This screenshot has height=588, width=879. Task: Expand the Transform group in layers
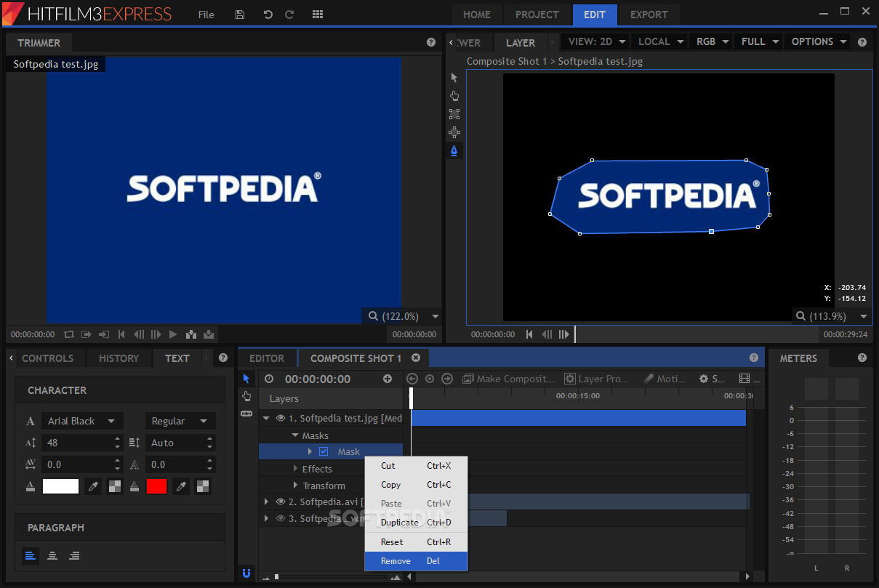click(x=295, y=485)
